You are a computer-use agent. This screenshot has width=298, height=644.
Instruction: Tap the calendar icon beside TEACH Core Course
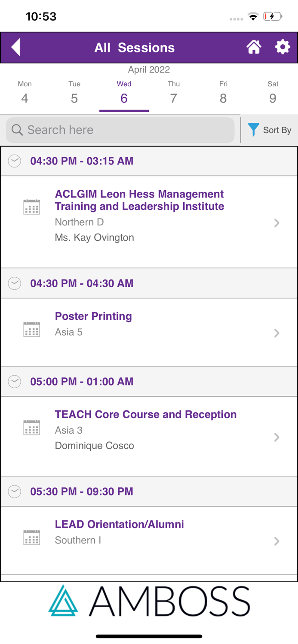coord(31,427)
